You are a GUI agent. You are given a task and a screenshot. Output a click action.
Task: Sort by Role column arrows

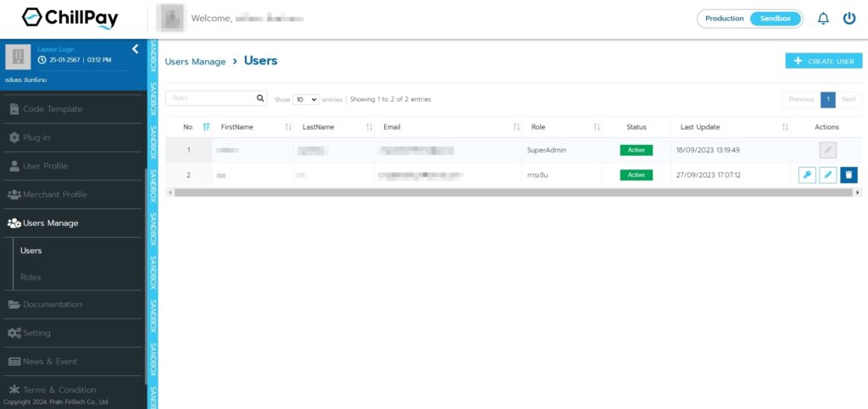pos(596,127)
